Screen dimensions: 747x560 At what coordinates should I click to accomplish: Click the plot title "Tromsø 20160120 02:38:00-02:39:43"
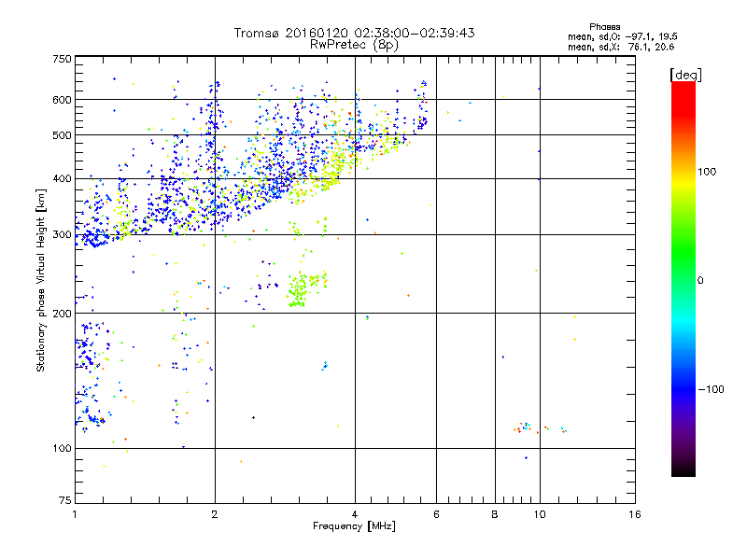(x=354, y=33)
